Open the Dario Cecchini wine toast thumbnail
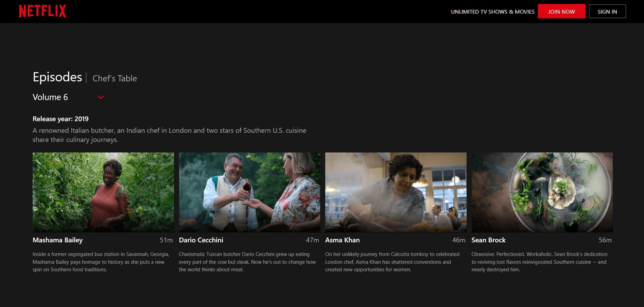Screen dimensions: 644x307 click(249, 192)
